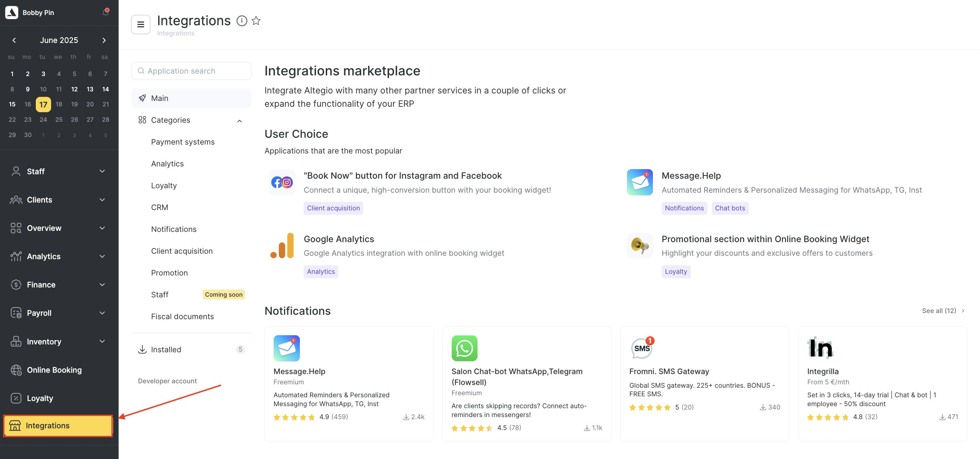Open the Installed applications list
This screenshot has width=980, height=459.
[192, 350]
